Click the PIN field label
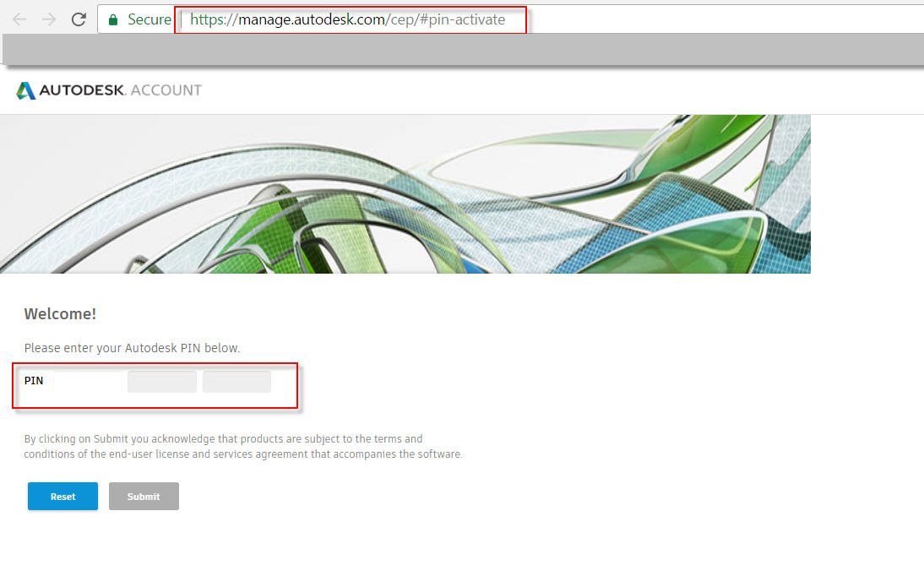The width and height of the screenshot is (924, 587). pos(34,381)
